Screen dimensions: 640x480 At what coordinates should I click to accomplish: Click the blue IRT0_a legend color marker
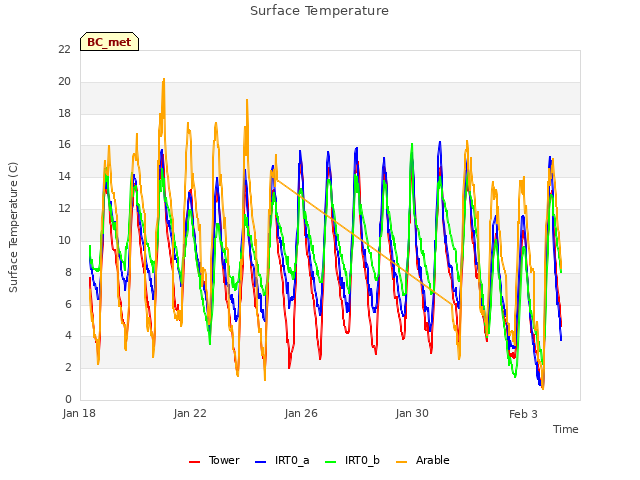(x=260, y=462)
